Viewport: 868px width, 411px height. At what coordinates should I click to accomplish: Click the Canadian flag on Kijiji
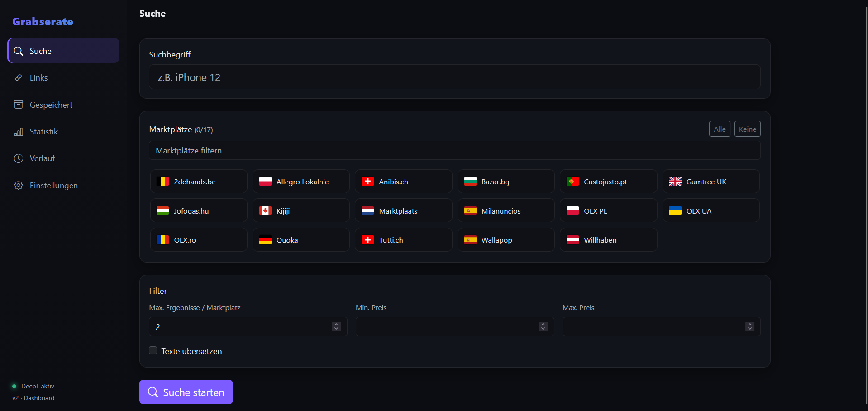[x=265, y=211]
